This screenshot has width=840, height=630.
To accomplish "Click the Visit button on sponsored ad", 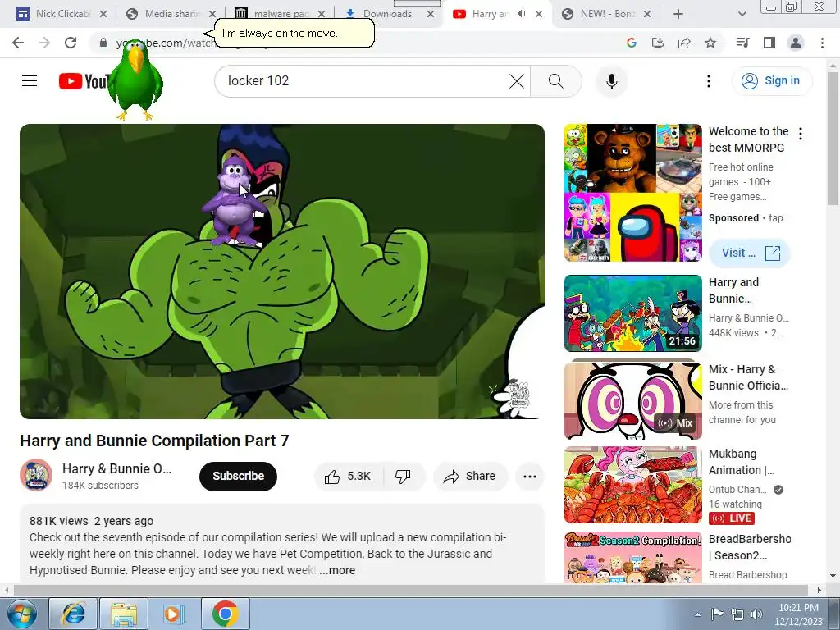I will pos(750,253).
